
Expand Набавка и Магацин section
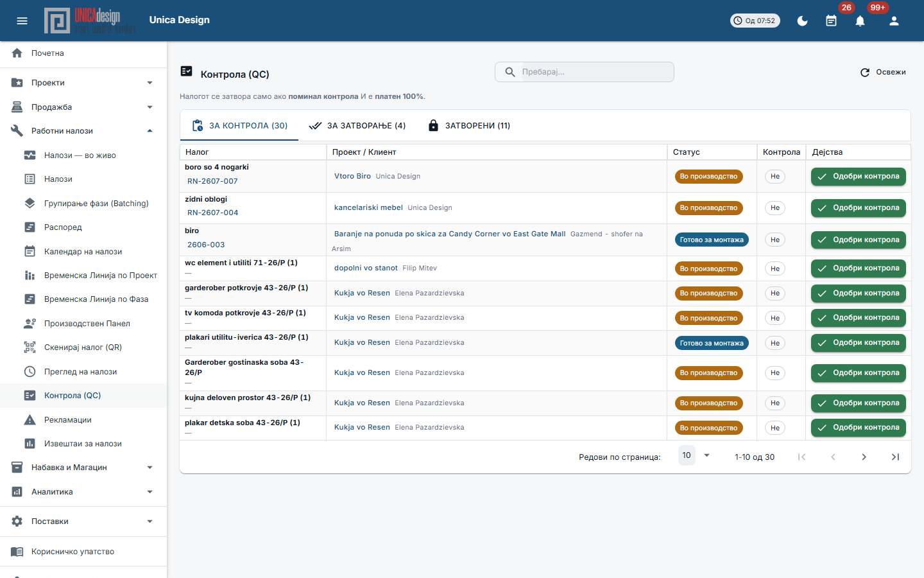(83, 468)
